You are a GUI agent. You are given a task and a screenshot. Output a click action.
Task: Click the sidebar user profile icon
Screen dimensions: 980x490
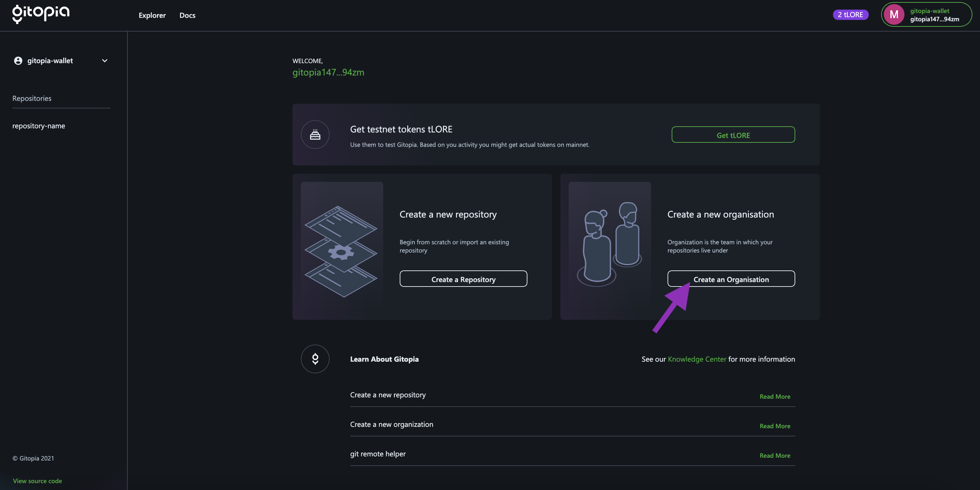pos(18,61)
